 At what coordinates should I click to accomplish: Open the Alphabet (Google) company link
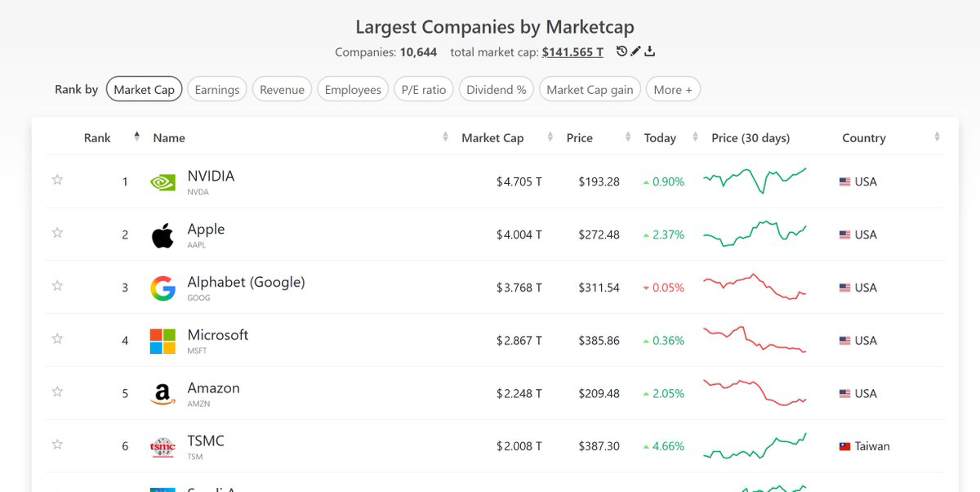[x=246, y=282]
